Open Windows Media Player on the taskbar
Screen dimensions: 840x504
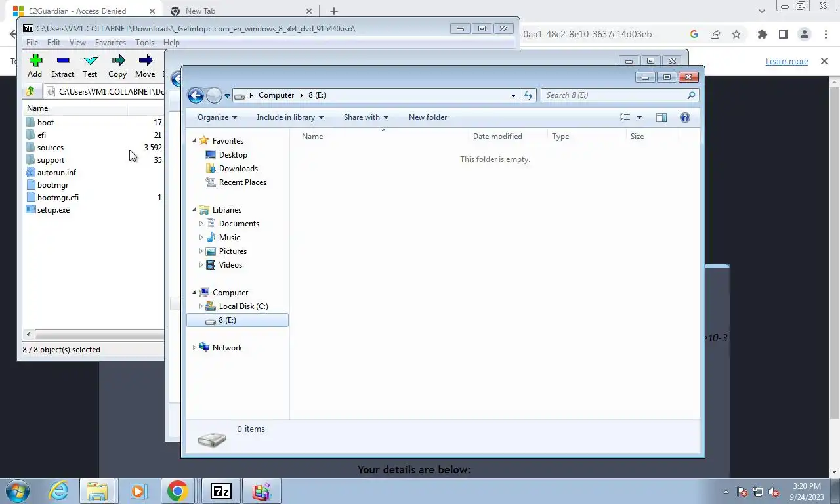[138, 492]
